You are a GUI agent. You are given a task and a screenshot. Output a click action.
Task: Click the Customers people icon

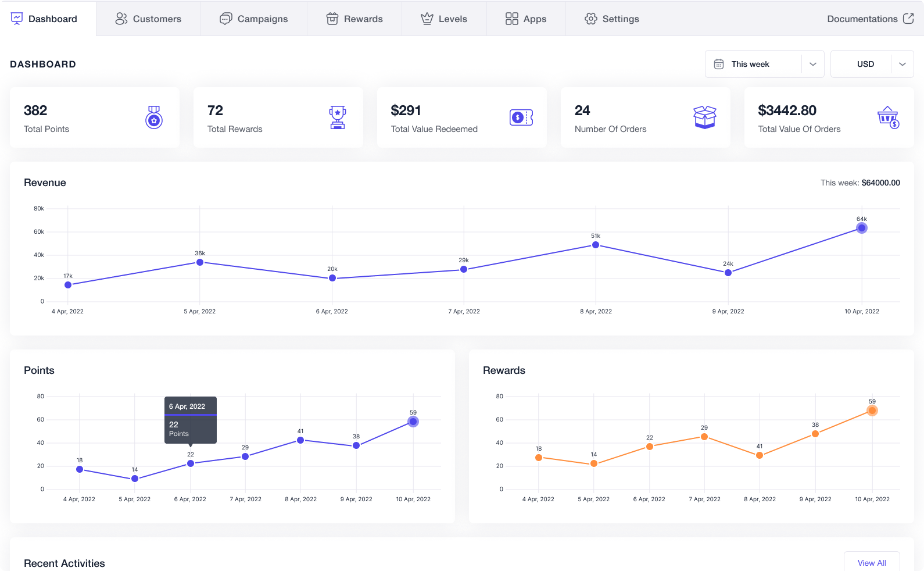tap(121, 19)
